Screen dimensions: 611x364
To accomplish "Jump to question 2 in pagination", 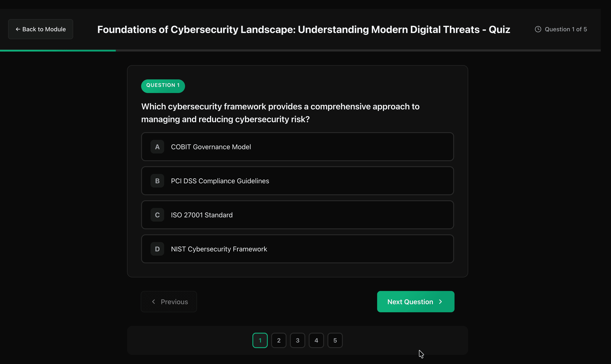I will (279, 340).
